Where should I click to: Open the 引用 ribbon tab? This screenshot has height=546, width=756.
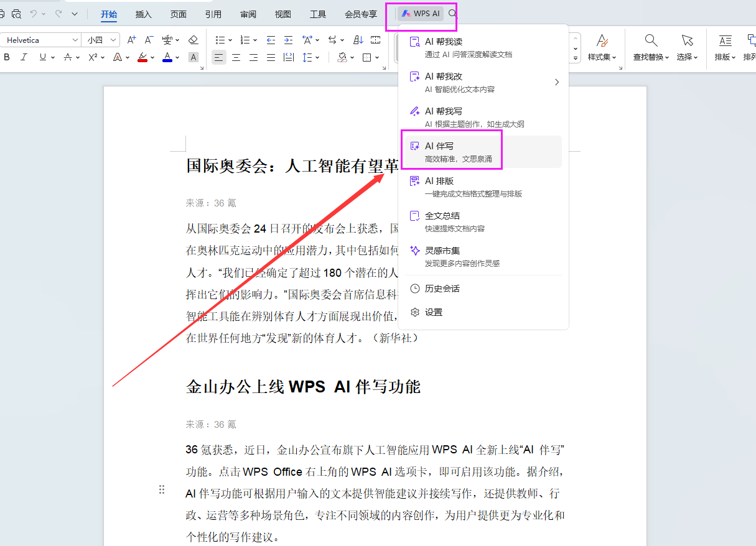(213, 14)
